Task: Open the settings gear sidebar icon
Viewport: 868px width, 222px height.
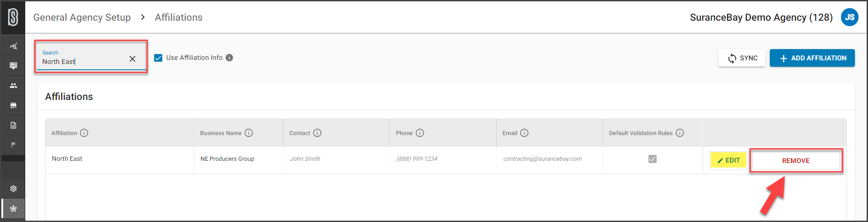Action: (x=14, y=189)
